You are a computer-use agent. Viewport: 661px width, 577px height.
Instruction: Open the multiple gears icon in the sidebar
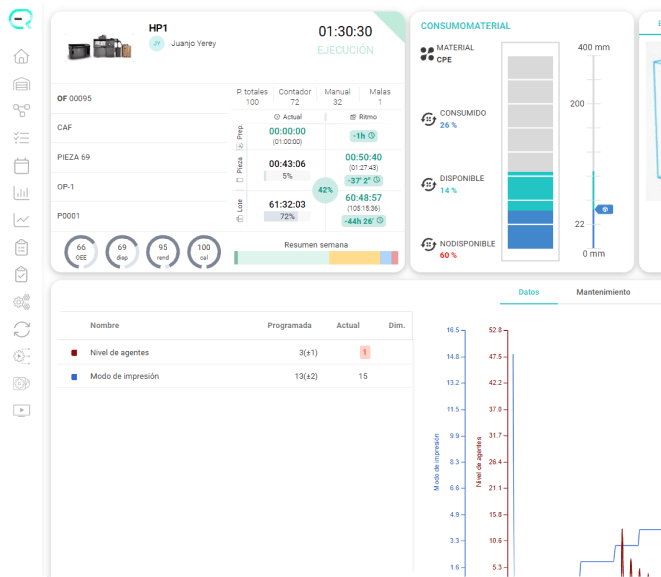click(x=21, y=302)
